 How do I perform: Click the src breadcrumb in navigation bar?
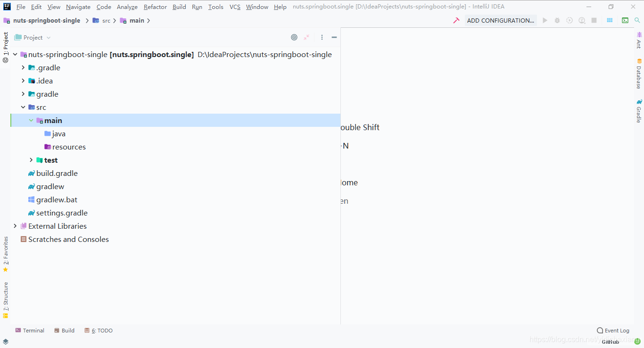(101, 20)
